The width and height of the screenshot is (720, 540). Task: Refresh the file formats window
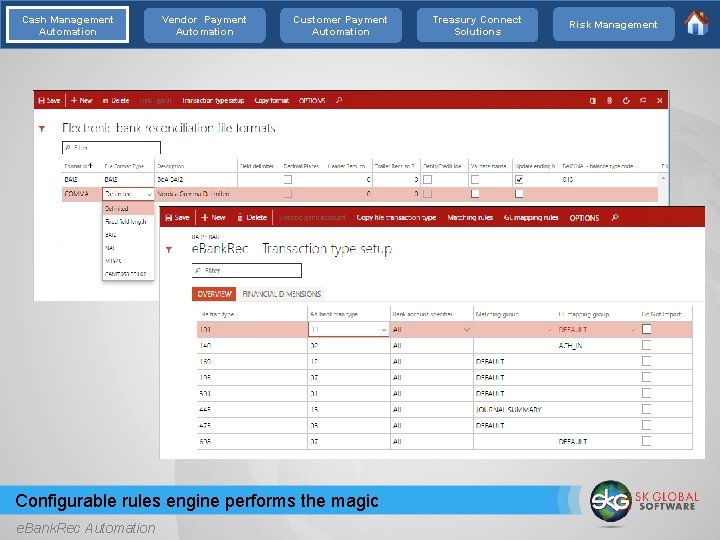[626, 101]
